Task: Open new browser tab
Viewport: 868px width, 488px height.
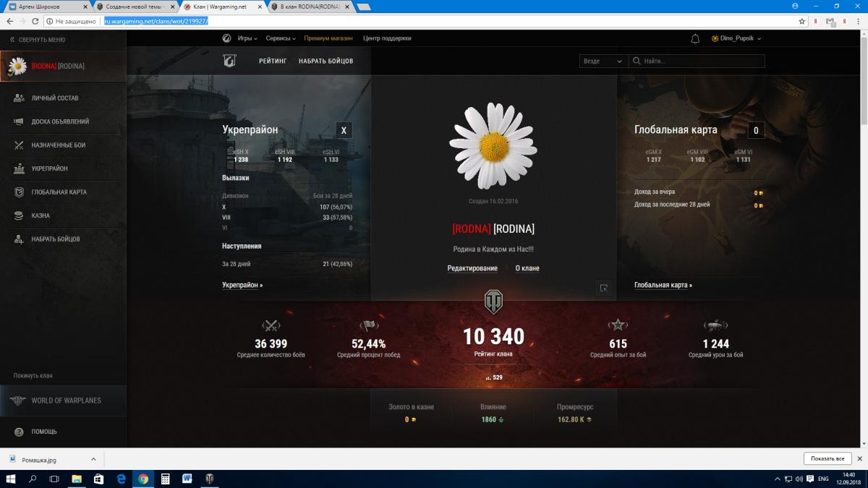Action: [364, 7]
